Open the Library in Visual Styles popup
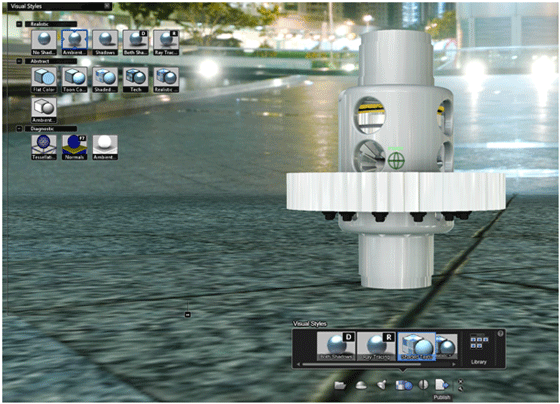This screenshot has width=560, height=404. pyautogui.click(x=479, y=349)
